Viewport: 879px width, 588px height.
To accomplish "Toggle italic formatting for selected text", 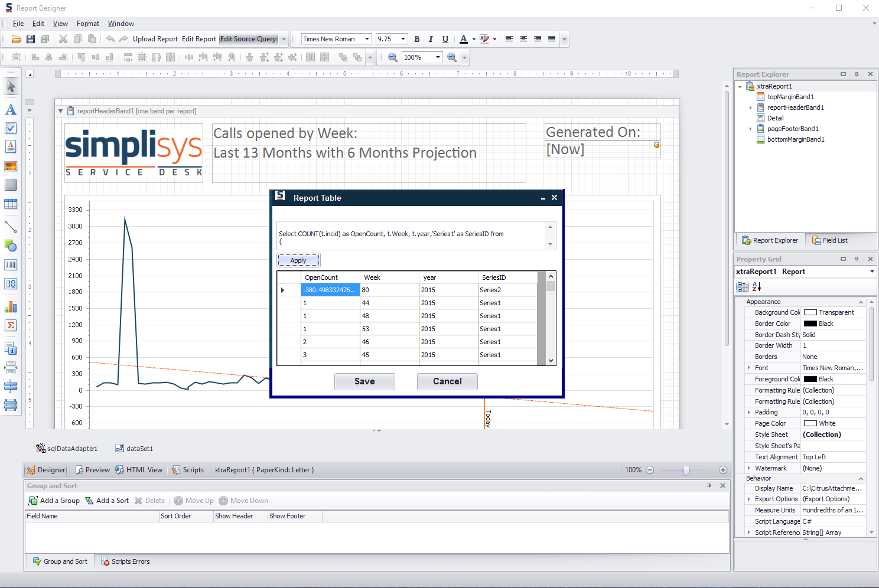I will pyautogui.click(x=431, y=39).
